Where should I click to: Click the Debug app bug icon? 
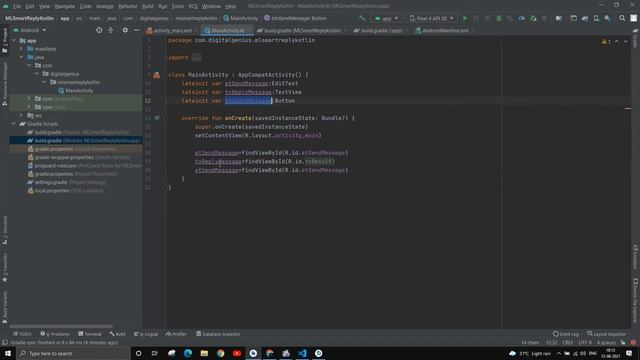499,18
